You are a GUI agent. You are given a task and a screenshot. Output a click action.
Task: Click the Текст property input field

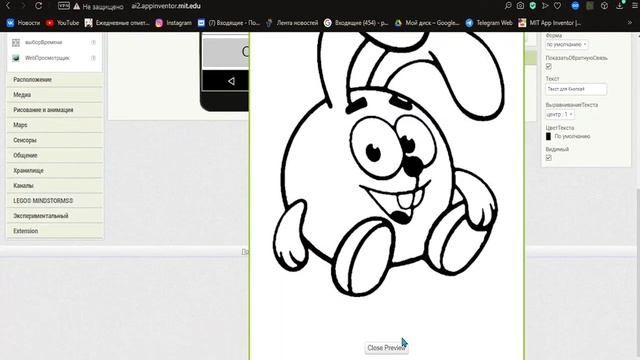[x=576, y=89]
